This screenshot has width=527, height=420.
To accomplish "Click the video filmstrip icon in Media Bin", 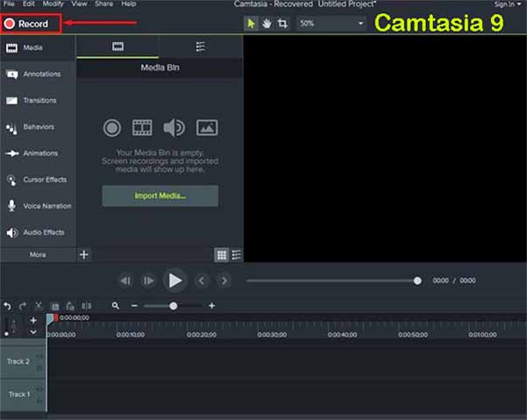I will [142, 128].
